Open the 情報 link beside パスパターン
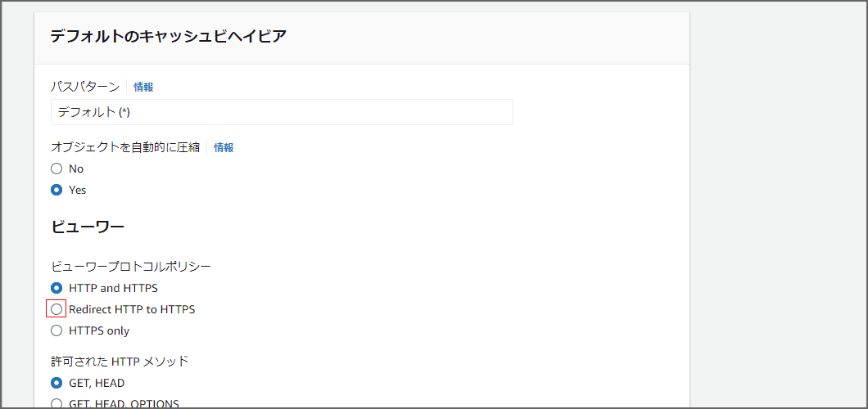Screen dimensions: 868x409 [x=143, y=87]
